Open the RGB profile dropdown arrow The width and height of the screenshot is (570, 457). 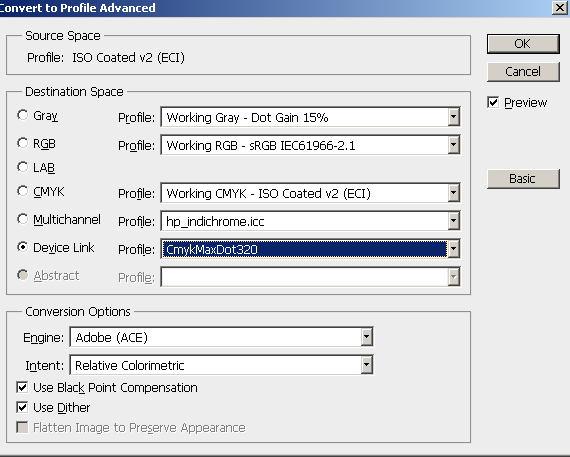(453, 145)
